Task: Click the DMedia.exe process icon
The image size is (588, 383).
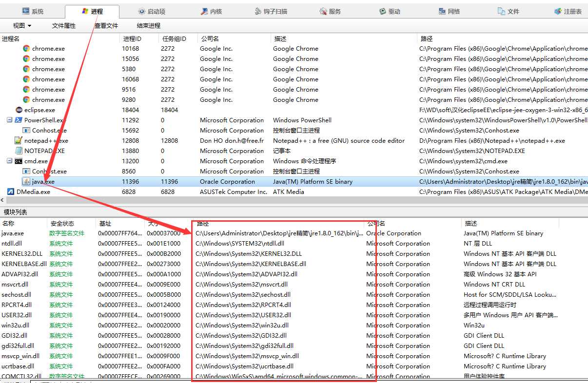Action: (x=10, y=192)
